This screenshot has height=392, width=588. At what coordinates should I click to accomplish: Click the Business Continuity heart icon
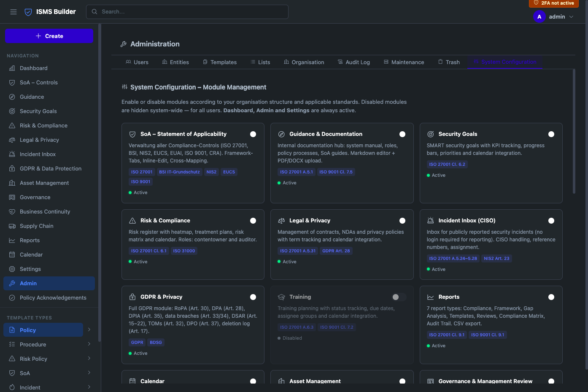pos(12,211)
